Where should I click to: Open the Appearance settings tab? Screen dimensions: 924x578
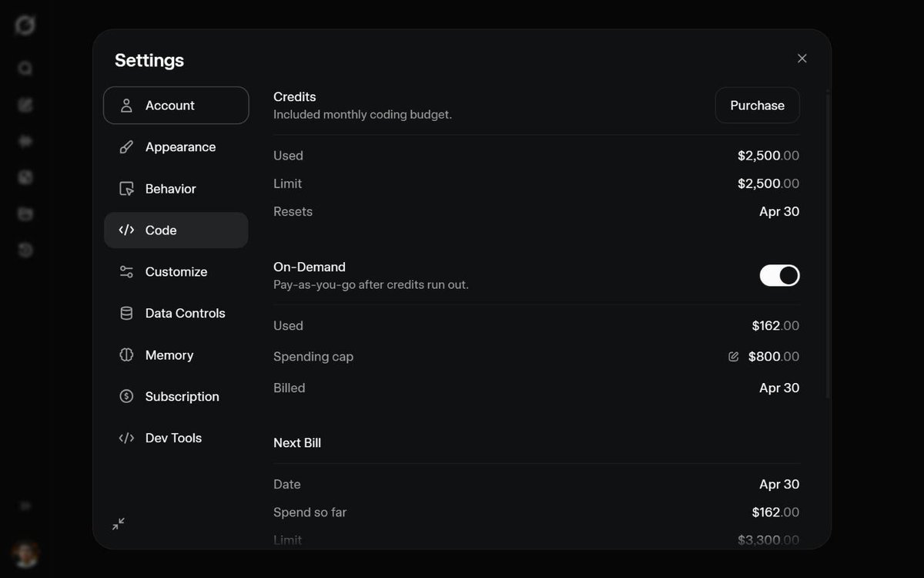tap(176, 147)
